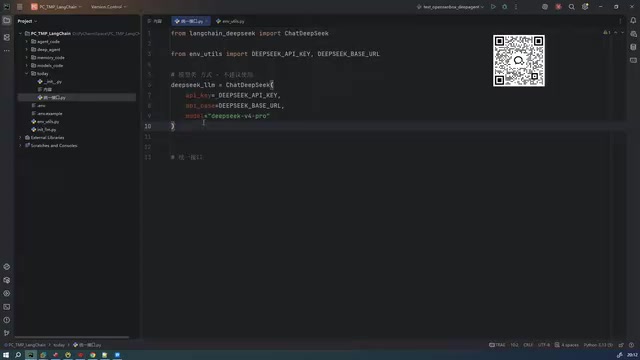Open Chrome from the taskbar

tap(93, 355)
